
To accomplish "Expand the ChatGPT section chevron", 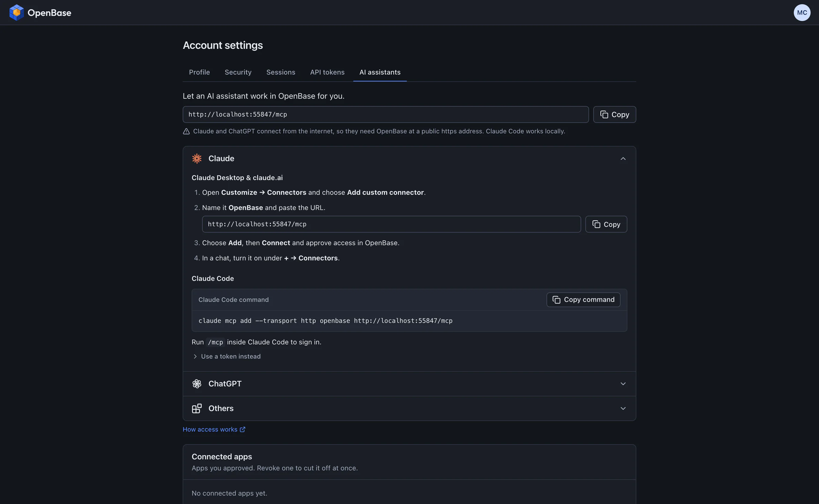I will (x=623, y=384).
